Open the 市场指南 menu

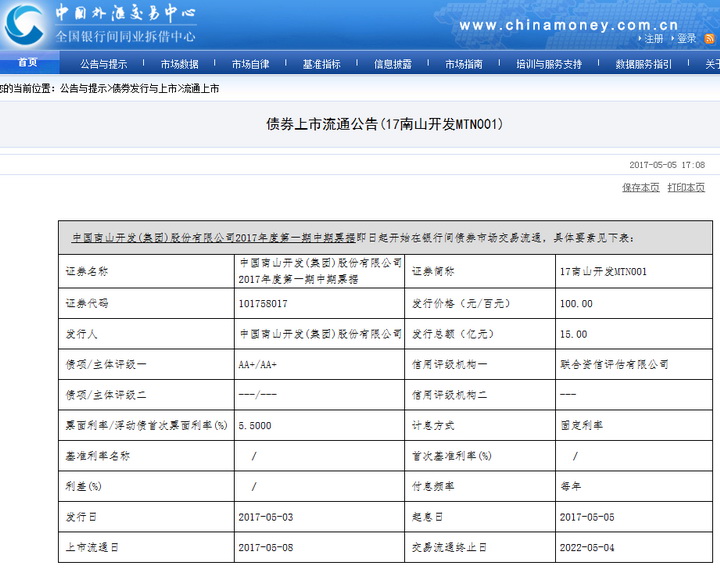pos(464,64)
